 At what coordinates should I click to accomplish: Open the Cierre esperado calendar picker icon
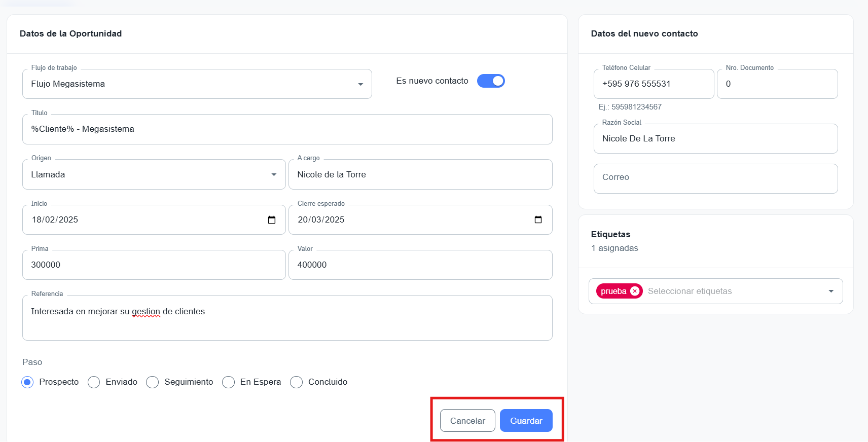[538, 220]
